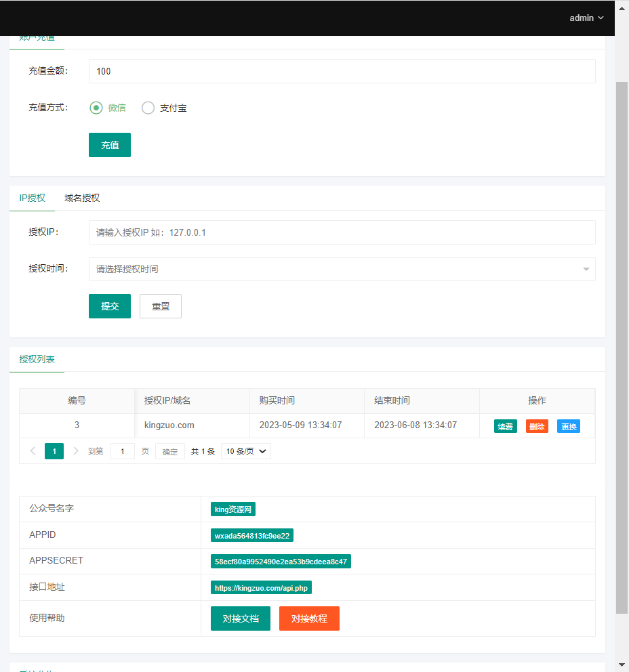
Task: Click the 授权IP input field
Action: 342,232
